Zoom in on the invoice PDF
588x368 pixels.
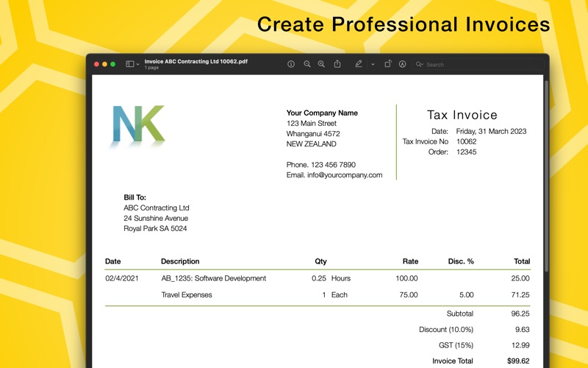[321, 64]
